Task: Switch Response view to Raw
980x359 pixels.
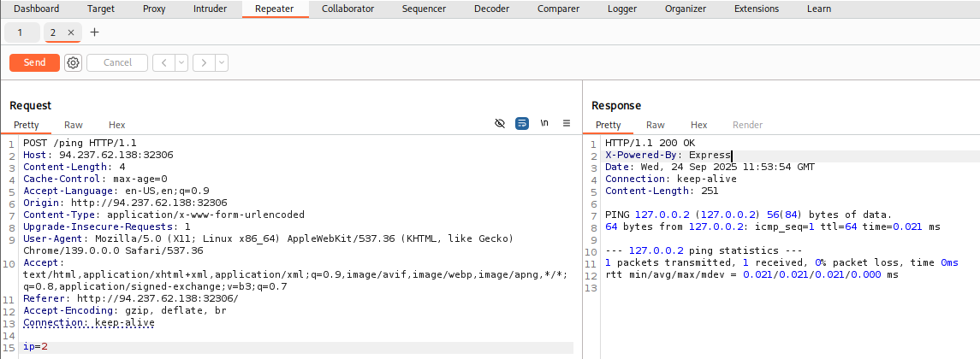Action: click(655, 125)
